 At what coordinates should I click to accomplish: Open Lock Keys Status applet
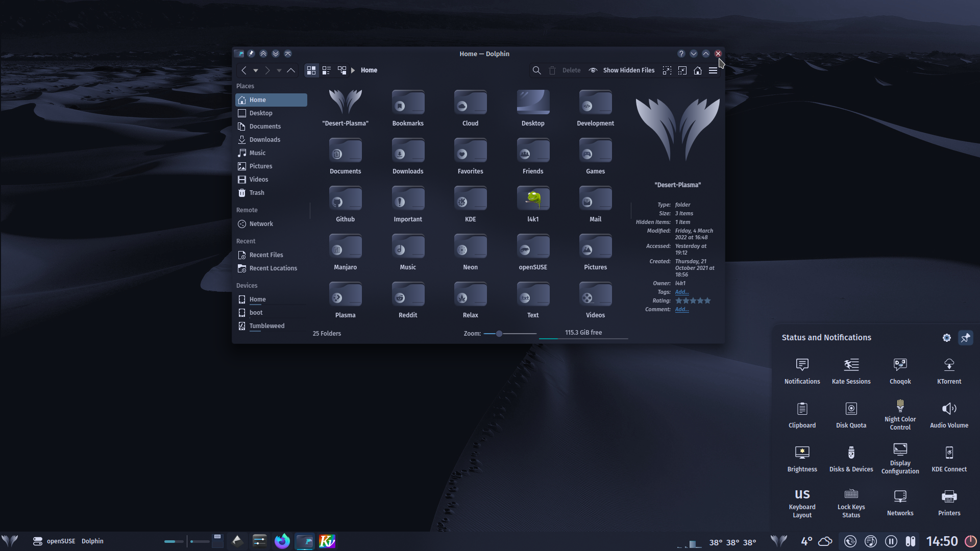click(x=851, y=503)
